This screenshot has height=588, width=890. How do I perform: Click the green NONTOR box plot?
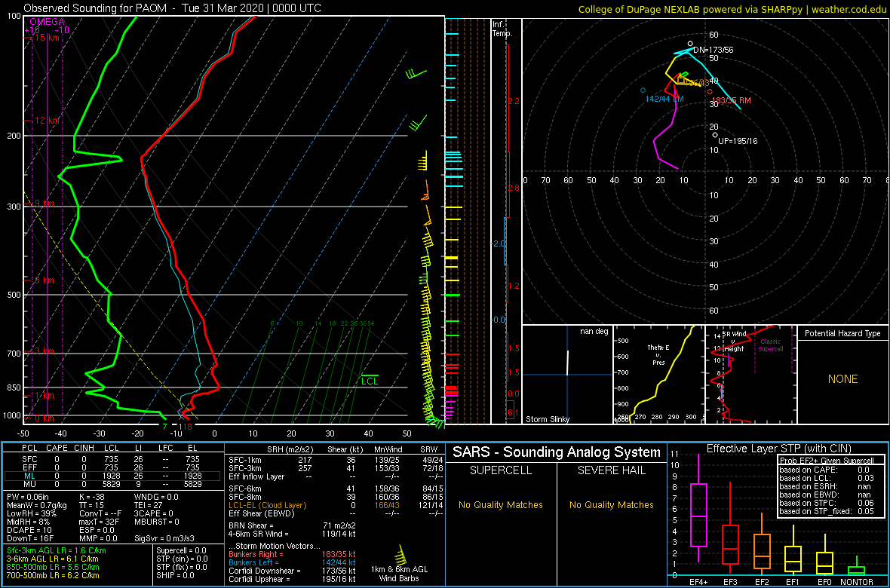click(x=857, y=568)
